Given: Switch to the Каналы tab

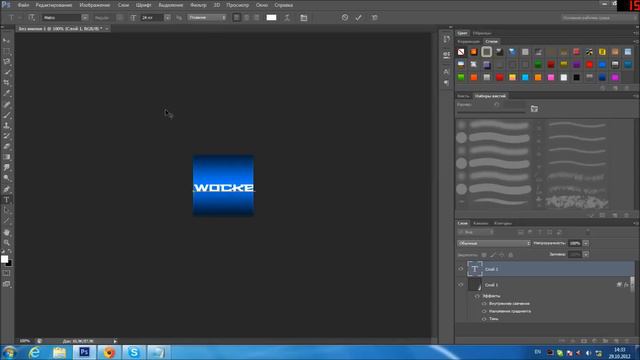Looking at the screenshot, I should [480, 223].
